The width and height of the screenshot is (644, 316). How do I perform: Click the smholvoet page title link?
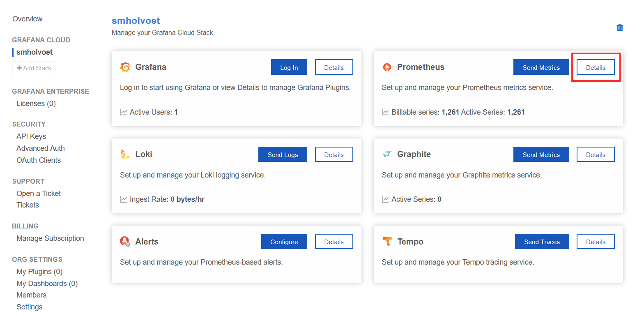click(x=136, y=21)
